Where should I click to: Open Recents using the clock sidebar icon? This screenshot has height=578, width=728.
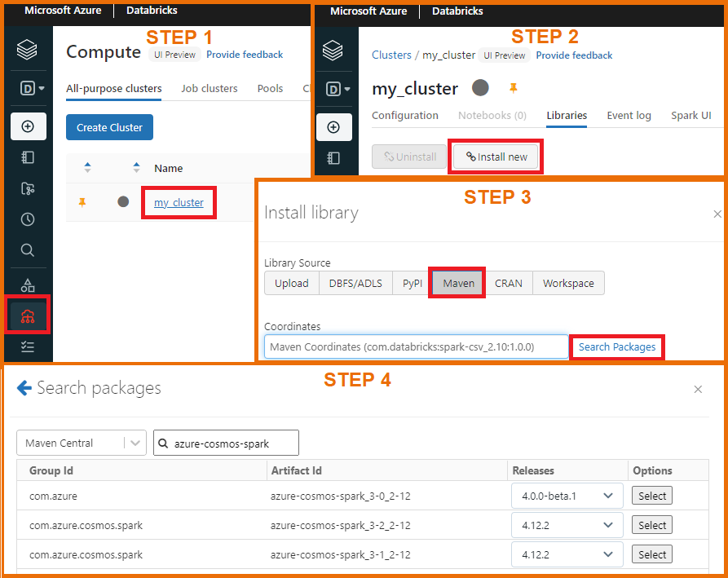28,218
